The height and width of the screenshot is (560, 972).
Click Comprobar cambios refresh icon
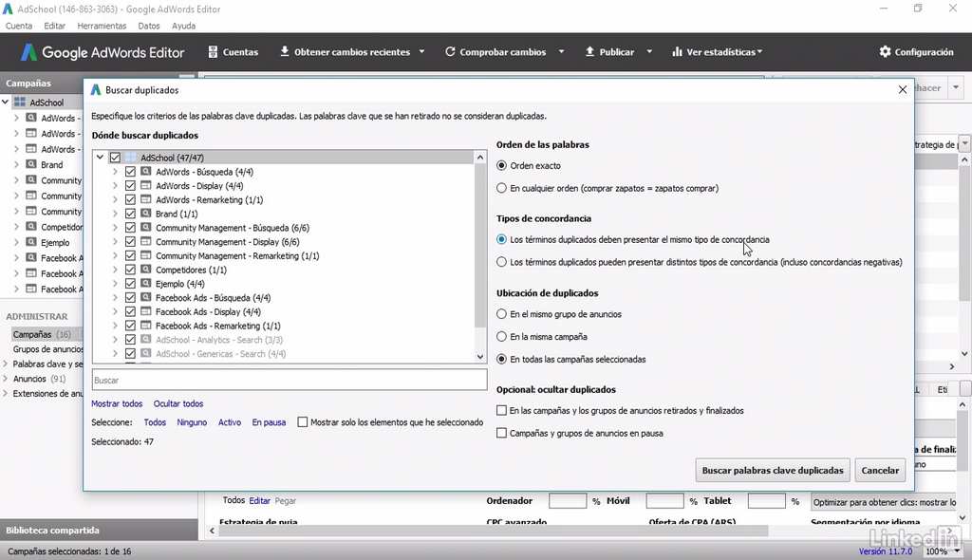[450, 51]
